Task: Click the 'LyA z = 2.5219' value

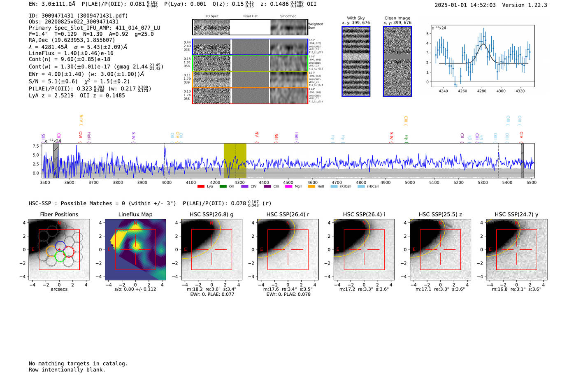Action: [x=51, y=95]
